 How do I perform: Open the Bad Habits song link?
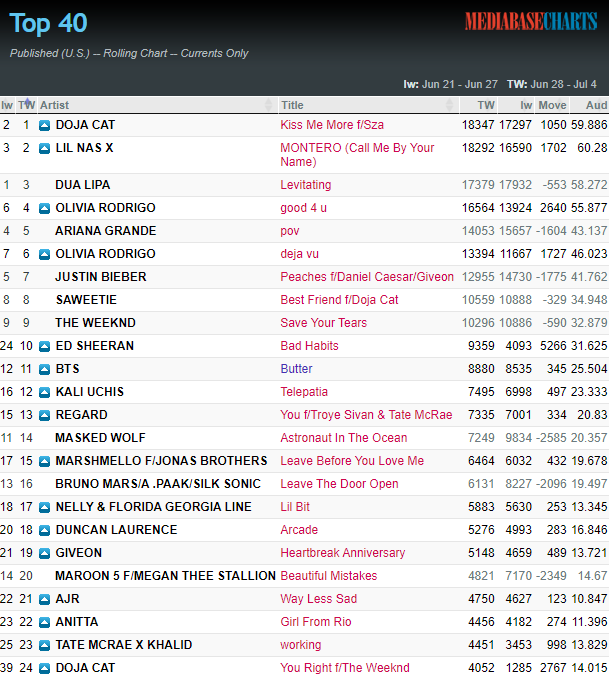(x=309, y=346)
